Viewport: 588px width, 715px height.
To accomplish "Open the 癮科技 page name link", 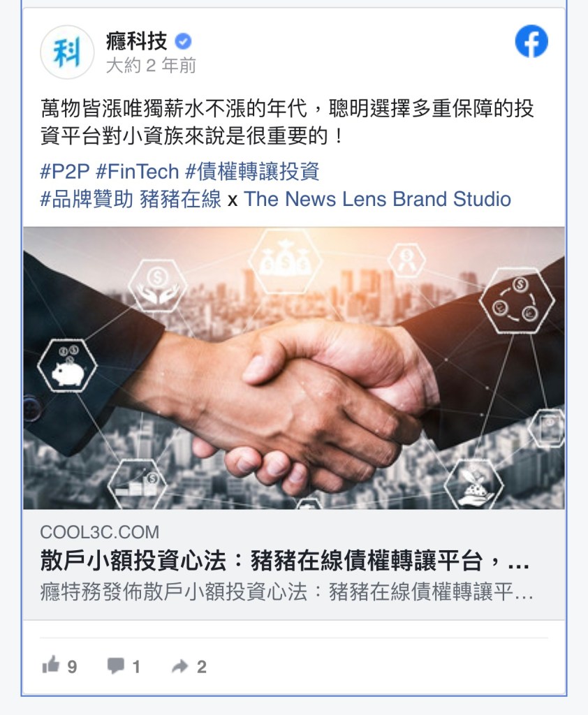I will pyautogui.click(x=137, y=41).
